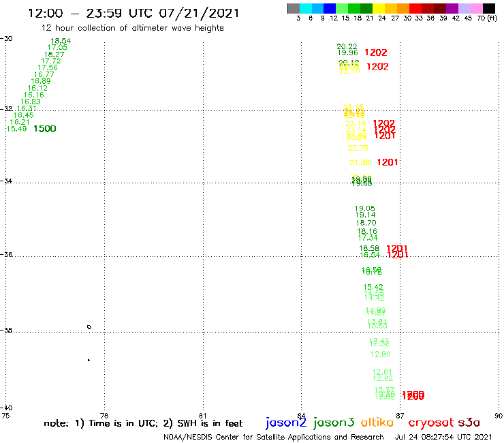Viewport: 504px width, 443px height.
Task: Click the red 1202 beside 19.96
Action: click(376, 52)
